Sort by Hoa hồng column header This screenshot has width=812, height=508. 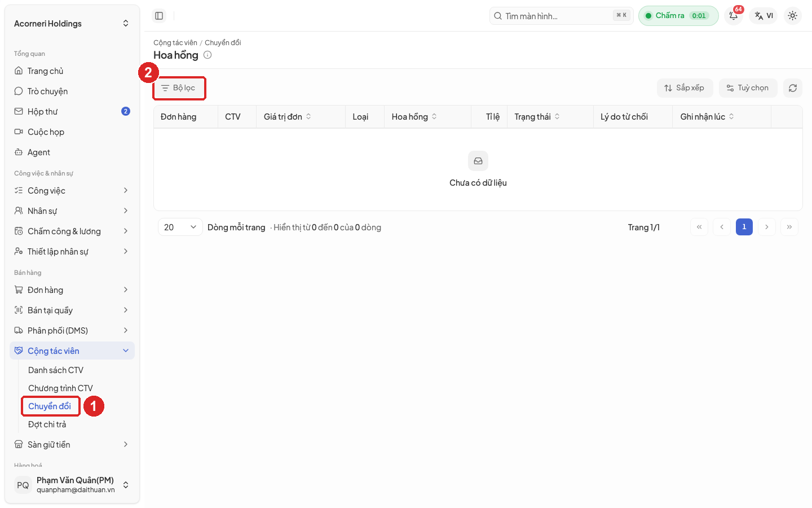414,117
